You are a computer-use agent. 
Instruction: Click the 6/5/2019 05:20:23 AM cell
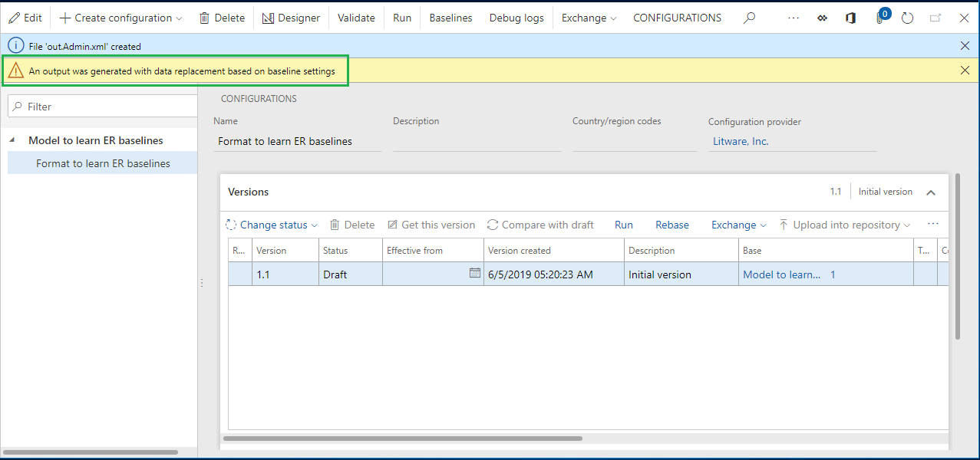tap(554, 274)
